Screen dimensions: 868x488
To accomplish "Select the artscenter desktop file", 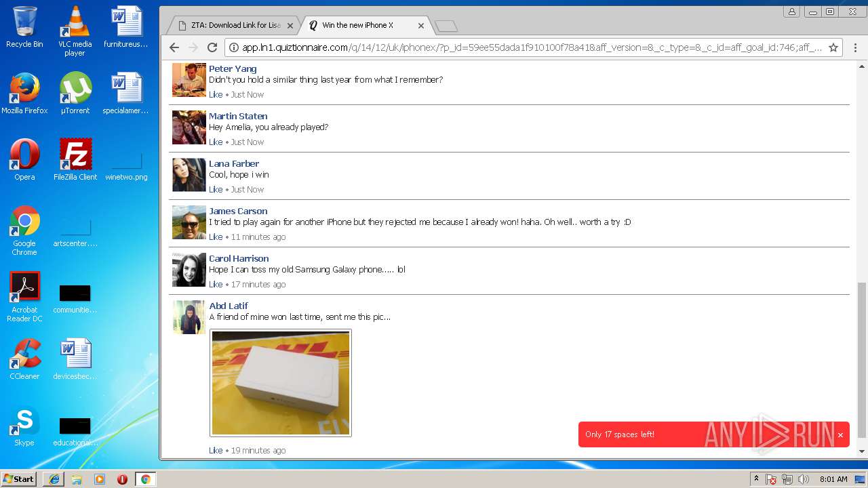I will pyautogui.click(x=75, y=232).
